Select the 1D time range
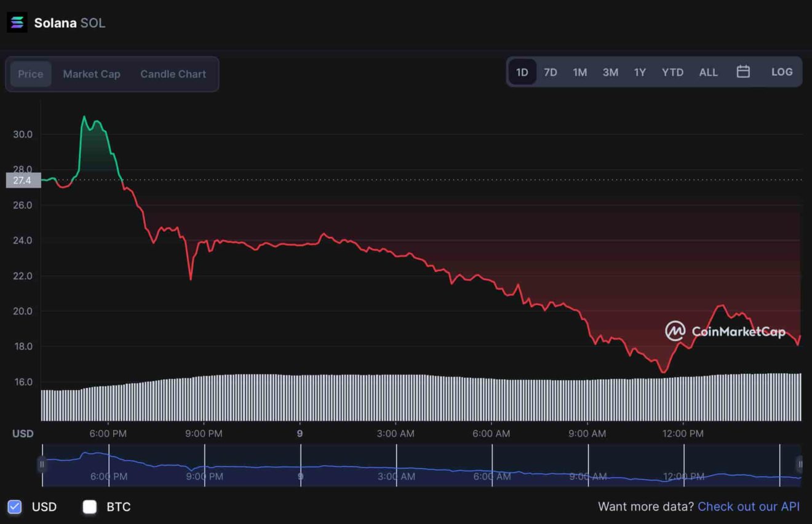The width and height of the screenshot is (812, 524). coord(521,72)
